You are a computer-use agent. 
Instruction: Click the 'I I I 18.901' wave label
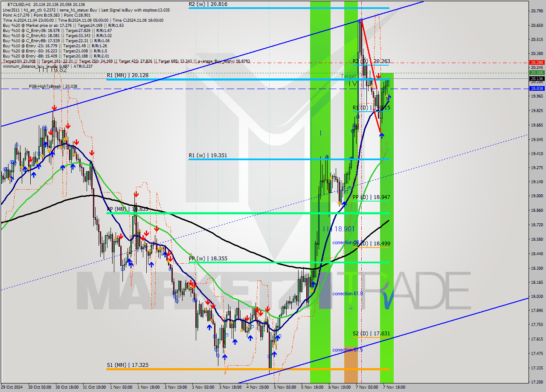click(x=338, y=229)
